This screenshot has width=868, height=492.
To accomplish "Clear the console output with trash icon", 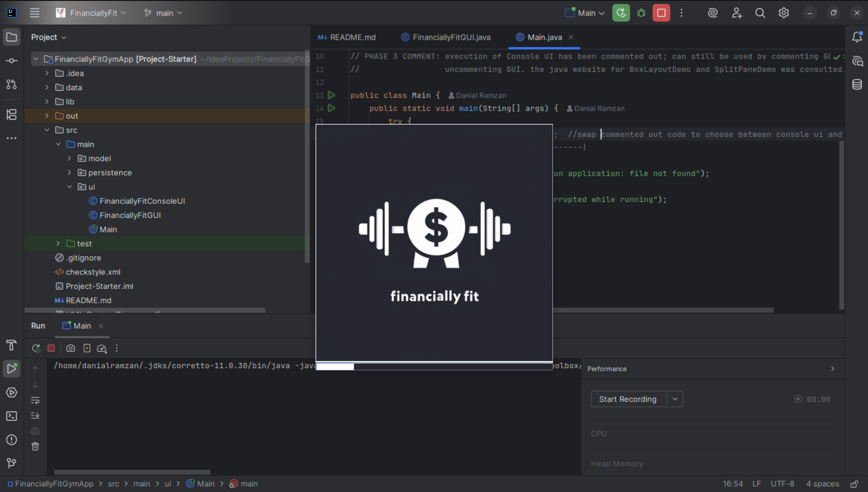I will (35, 447).
